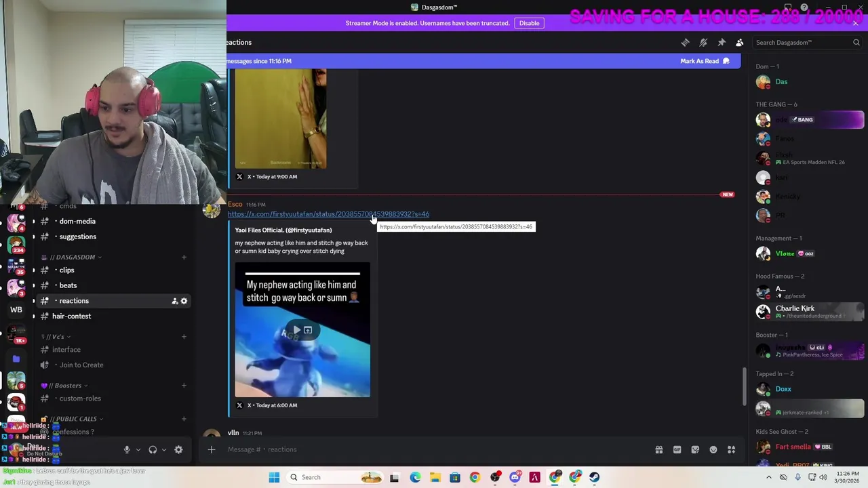Open Yaoi Files Official embed title
Screen dimensions: 868x488
click(x=283, y=230)
